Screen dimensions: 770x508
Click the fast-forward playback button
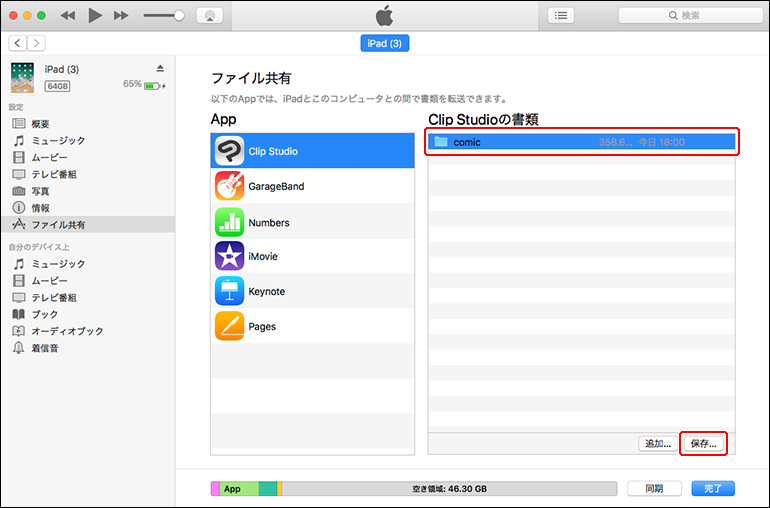click(121, 16)
